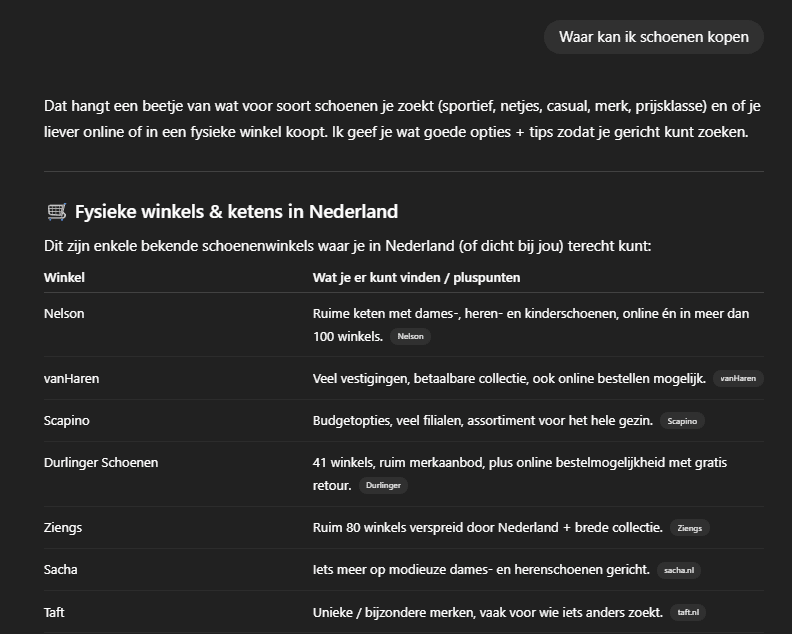Click the user message "Waar kan ik schoenen kopen"
This screenshot has height=634, width=792.
653,38
